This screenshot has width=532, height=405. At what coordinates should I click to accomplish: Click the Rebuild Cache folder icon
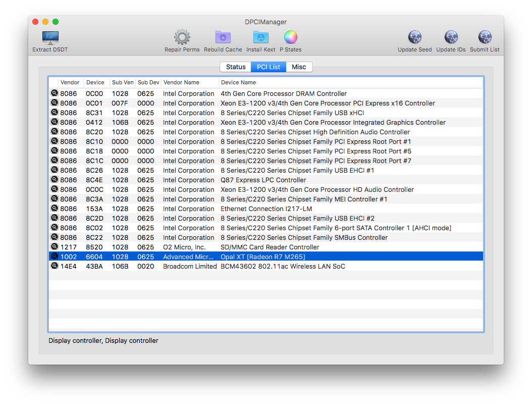[x=223, y=38]
